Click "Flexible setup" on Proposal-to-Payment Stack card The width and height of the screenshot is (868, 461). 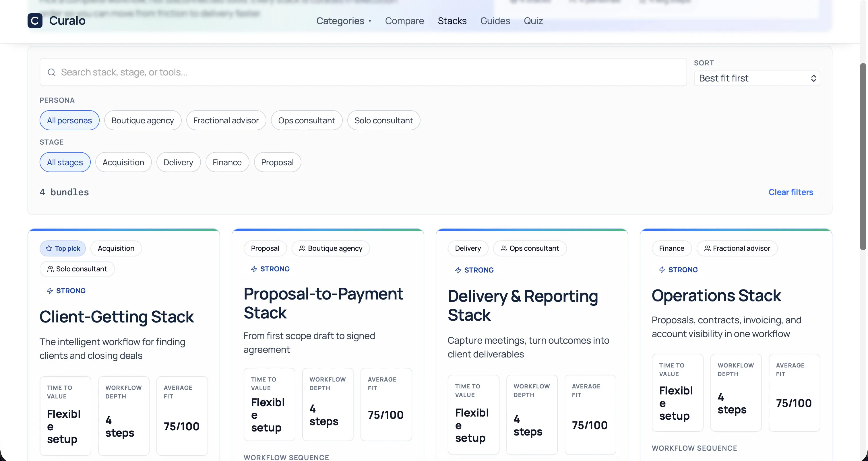pyautogui.click(x=268, y=415)
